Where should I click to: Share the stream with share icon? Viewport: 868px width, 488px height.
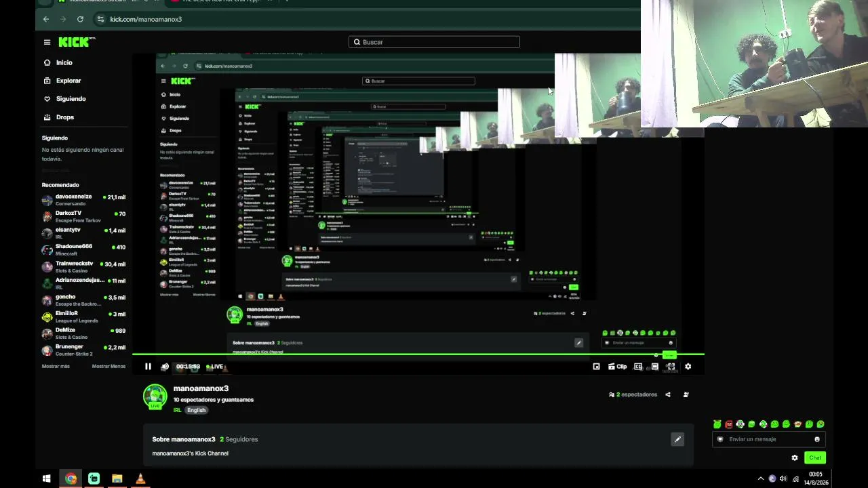[x=668, y=394]
